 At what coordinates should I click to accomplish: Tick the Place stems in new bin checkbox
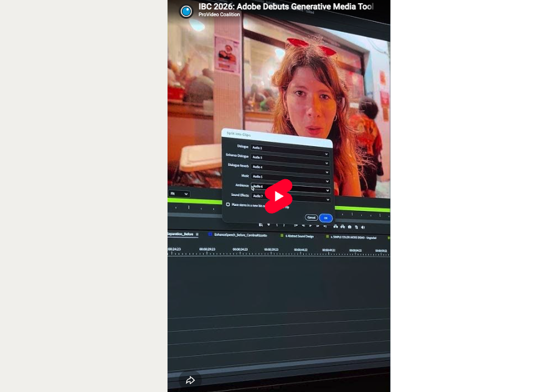[228, 204]
